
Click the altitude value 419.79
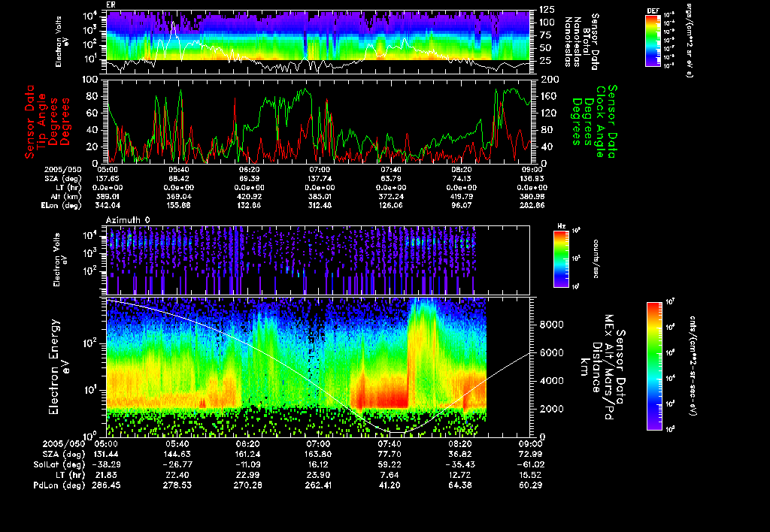[461, 197]
